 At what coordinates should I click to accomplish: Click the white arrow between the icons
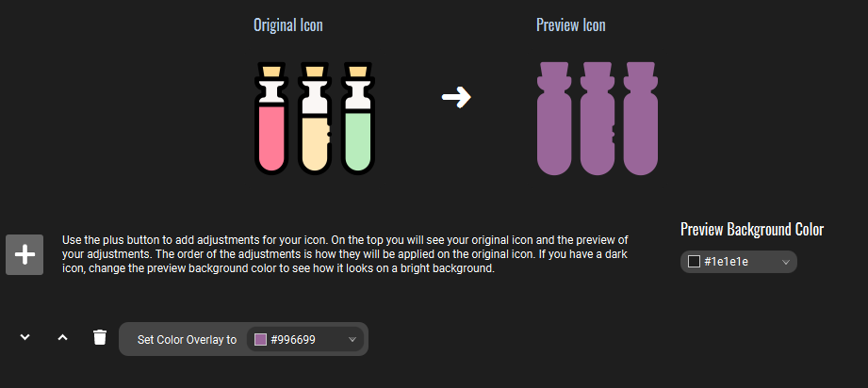pos(456,96)
